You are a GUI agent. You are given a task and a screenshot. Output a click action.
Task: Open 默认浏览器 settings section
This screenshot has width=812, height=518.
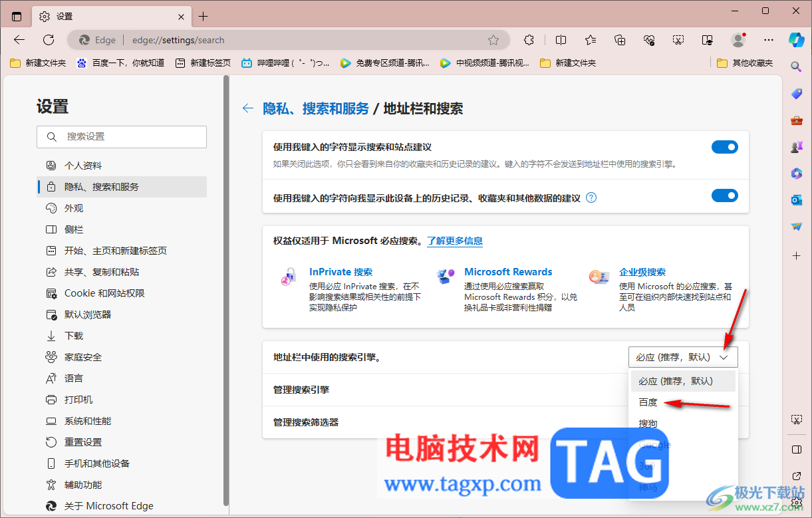pyautogui.click(x=122, y=315)
